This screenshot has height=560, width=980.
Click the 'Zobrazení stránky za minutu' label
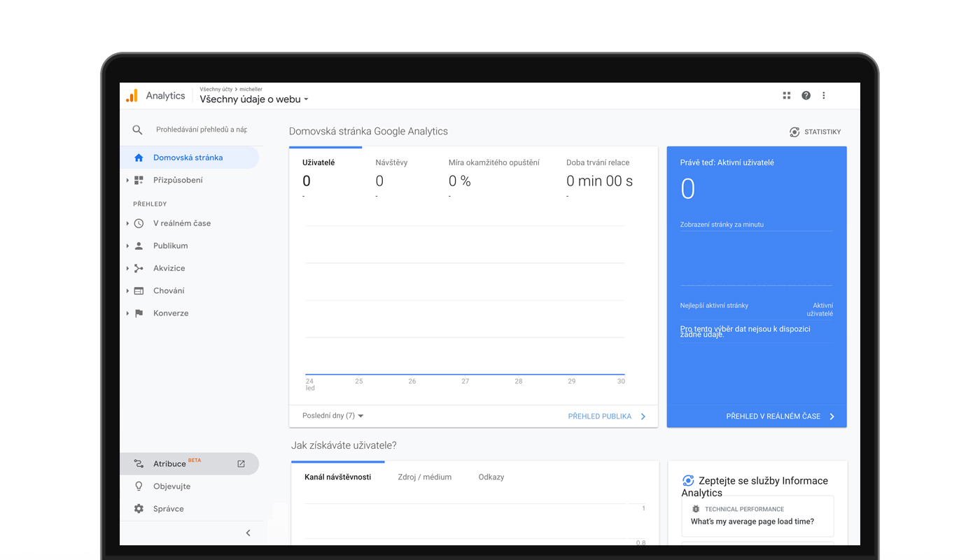click(x=722, y=225)
